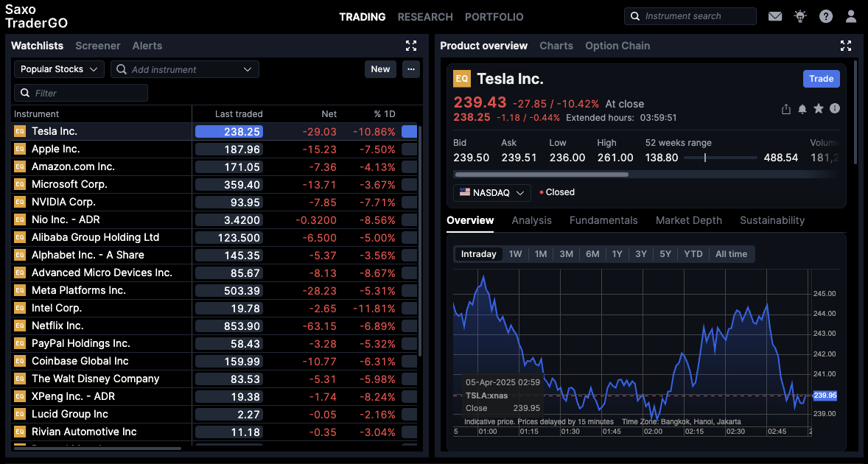
Task: Click the Trade button for Tesla
Action: point(821,79)
